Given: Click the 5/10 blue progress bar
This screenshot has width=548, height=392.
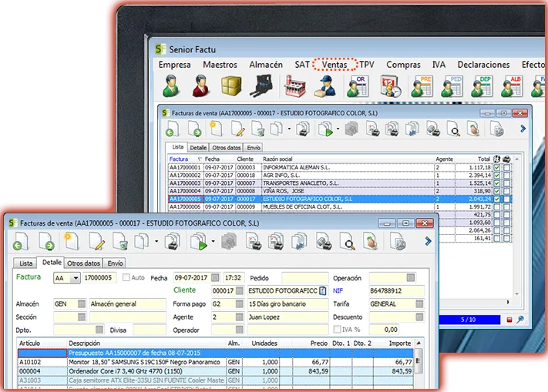Looking at the screenshot, I should pyautogui.click(x=468, y=320).
